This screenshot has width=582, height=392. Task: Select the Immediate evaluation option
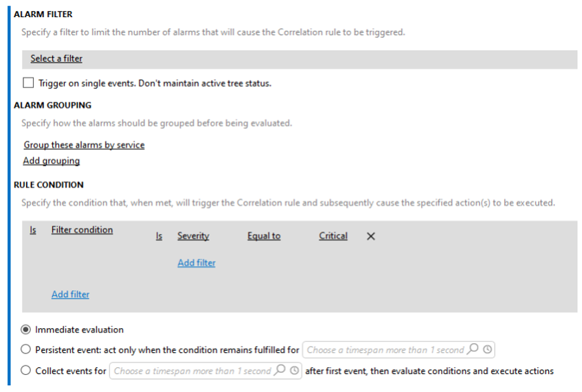click(x=26, y=330)
